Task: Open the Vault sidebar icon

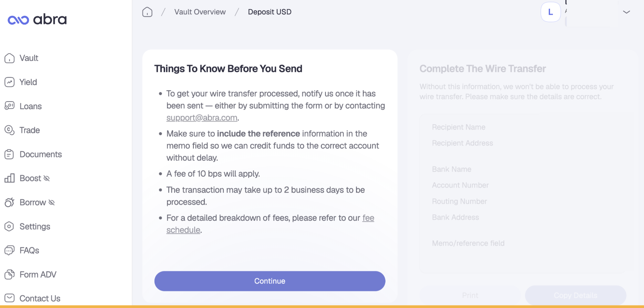Action: tap(9, 58)
